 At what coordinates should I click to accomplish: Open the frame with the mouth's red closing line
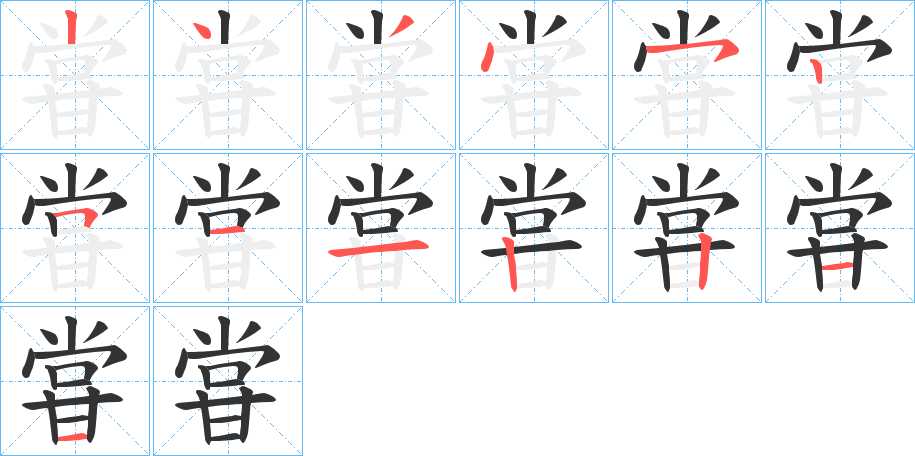pyautogui.click(x=228, y=228)
